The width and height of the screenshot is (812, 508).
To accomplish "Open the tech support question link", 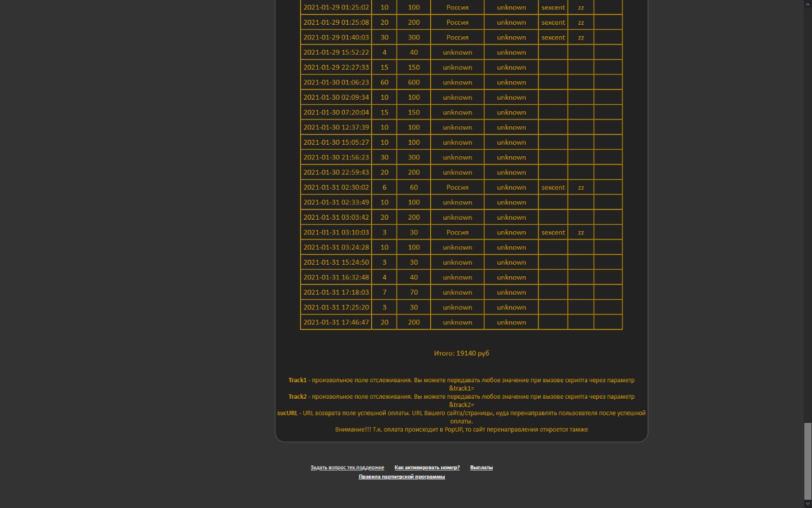I will [x=347, y=467].
